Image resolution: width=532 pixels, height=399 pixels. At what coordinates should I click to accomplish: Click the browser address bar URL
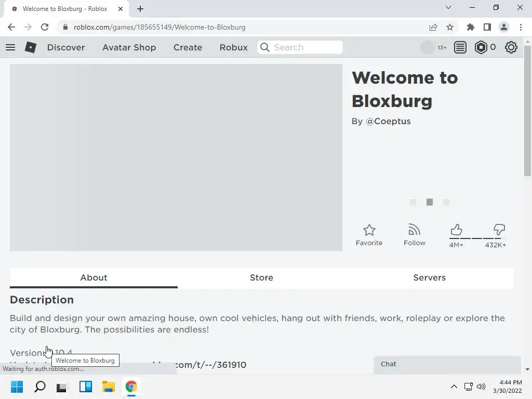pos(159,27)
